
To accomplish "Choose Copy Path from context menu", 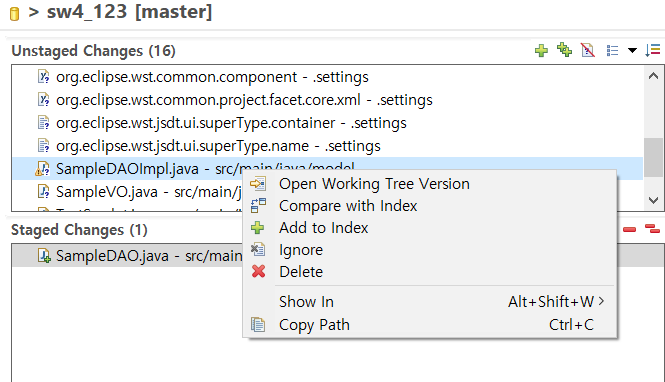I will pyautogui.click(x=430, y=325).
